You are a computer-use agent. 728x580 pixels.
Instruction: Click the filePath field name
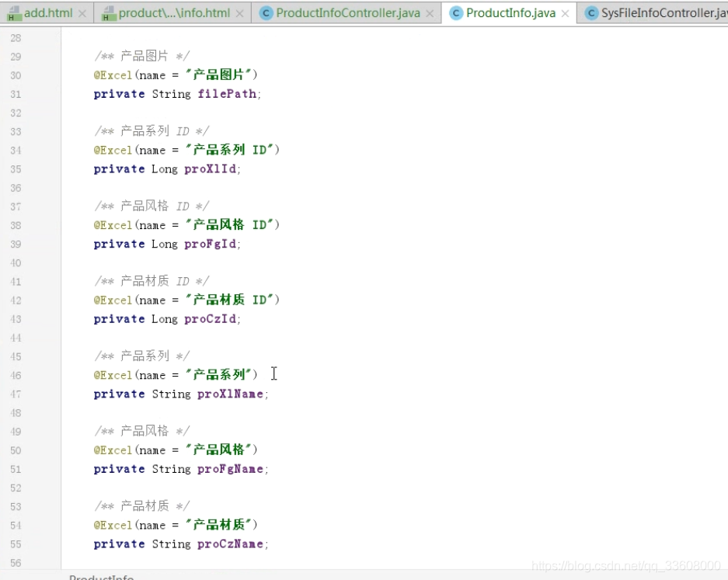coord(227,94)
